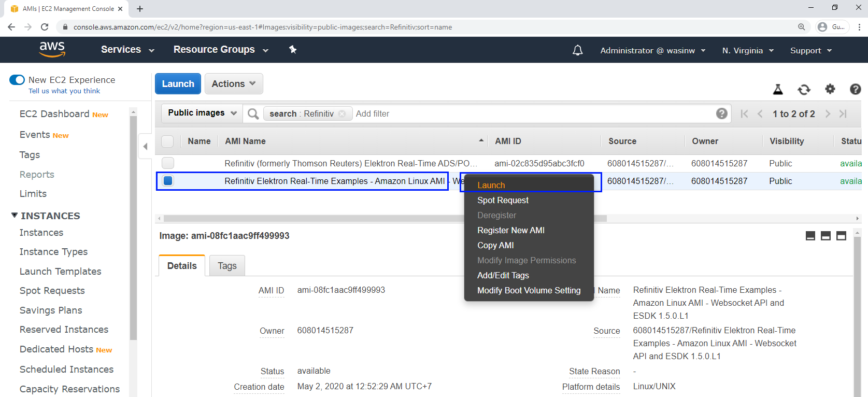Remove the Refinitiv search filter
This screenshot has width=868, height=397.
tap(342, 114)
